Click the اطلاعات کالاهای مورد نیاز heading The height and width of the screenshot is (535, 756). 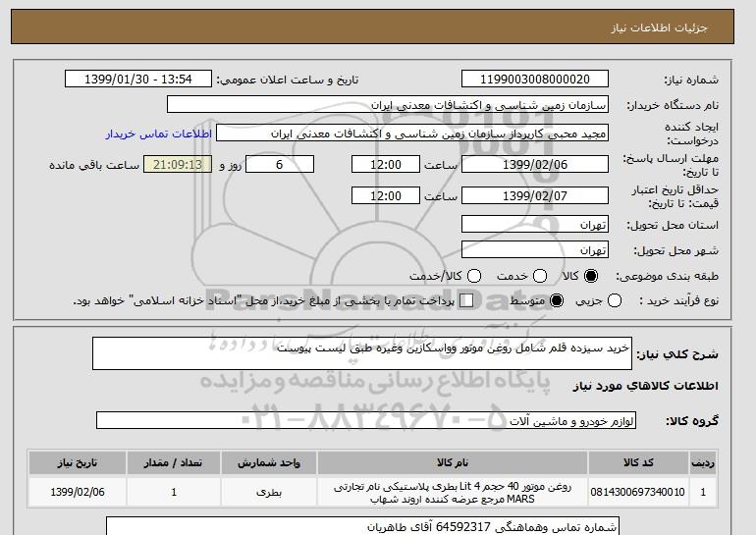pos(645,386)
